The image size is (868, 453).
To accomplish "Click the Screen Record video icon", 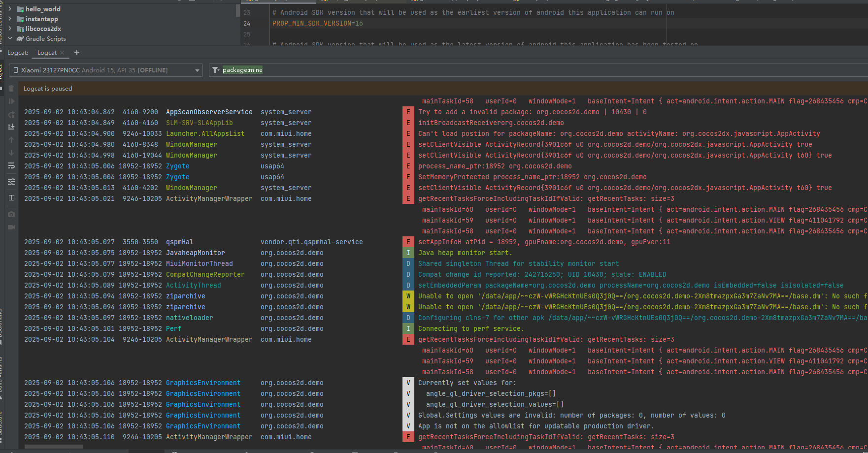I will click(x=11, y=227).
